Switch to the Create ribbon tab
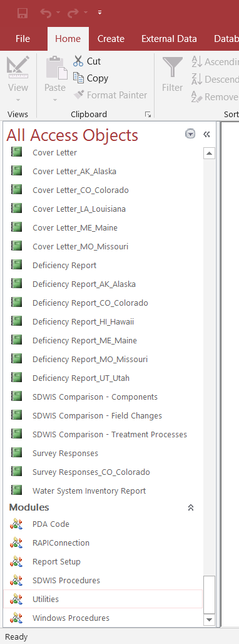 [111, 39]
